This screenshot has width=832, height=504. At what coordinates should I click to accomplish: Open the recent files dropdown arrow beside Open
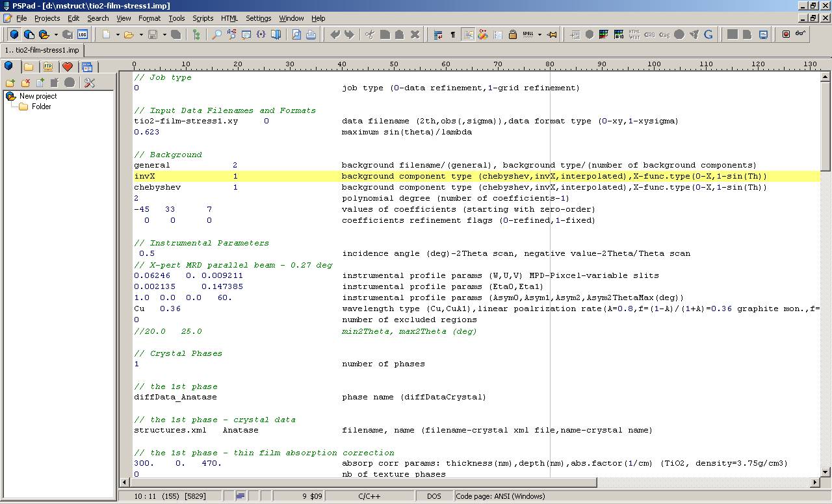point(140,34)
